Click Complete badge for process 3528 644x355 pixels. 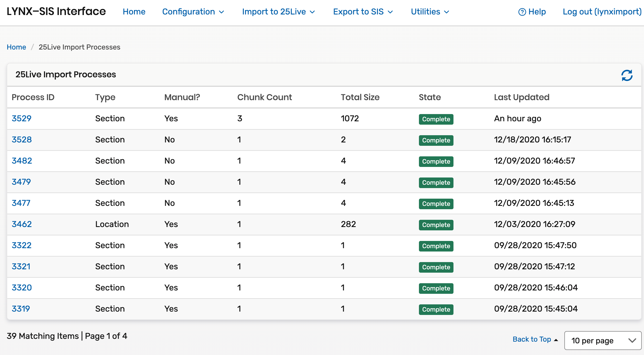coord(436,140)
